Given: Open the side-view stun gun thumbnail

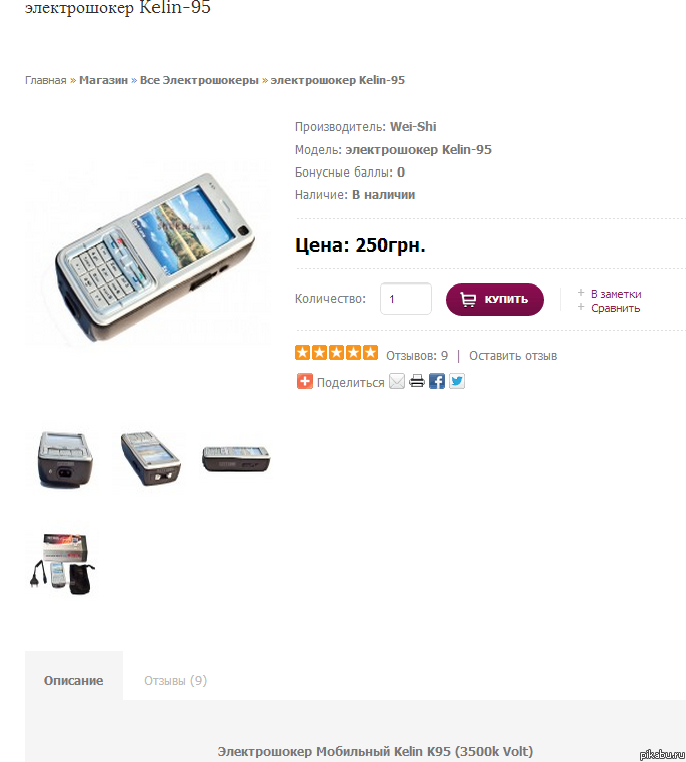Looking at the screenshot, I should [x=236, y=458].
